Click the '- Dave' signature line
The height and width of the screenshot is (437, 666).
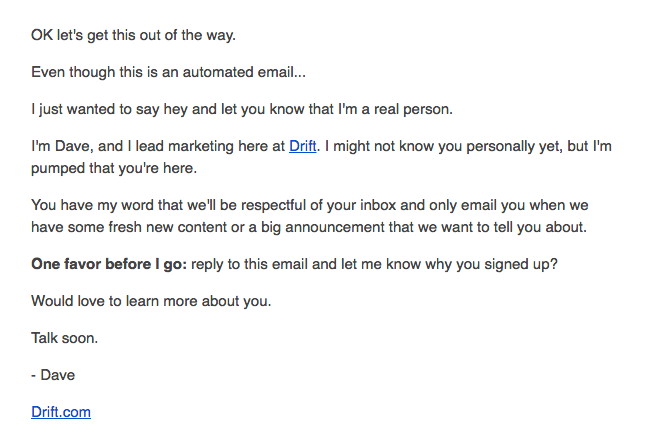pos(53,375)
